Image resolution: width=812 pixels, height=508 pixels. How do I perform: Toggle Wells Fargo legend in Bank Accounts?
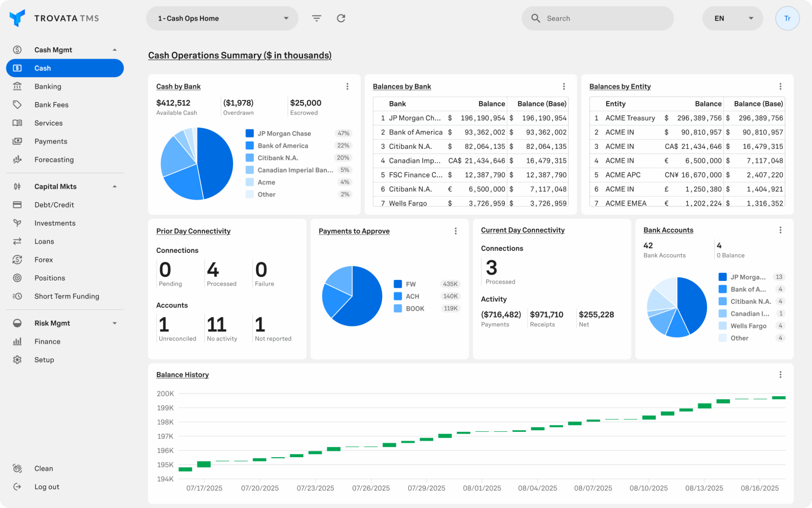(x=748, y=326)
